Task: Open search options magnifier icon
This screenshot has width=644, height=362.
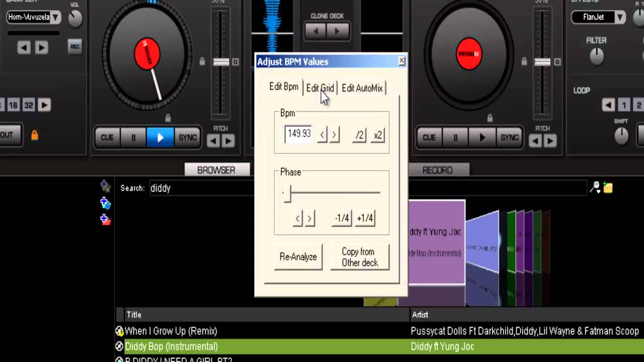Action: (596, 188)
